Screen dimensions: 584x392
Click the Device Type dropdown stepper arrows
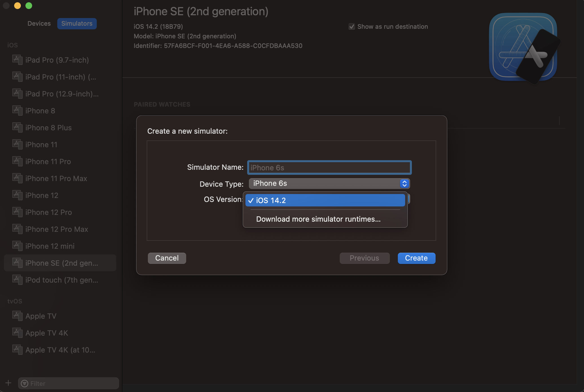(x=404, y=184)
